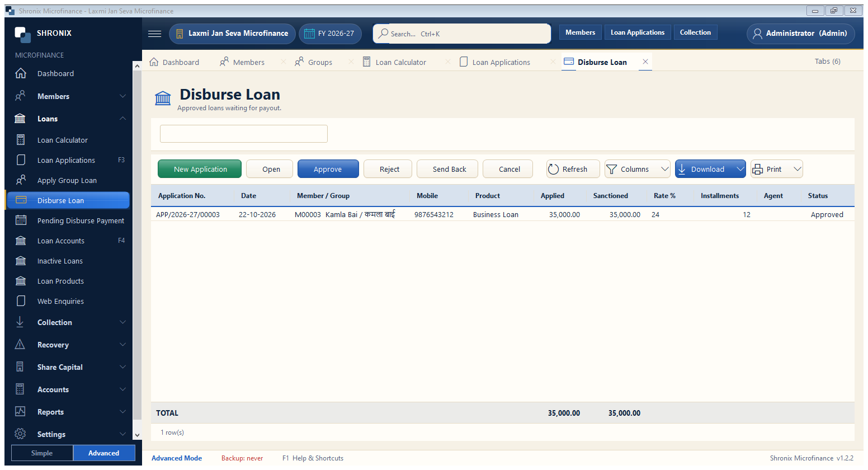Click the hamburger menu icon
The height and width of the screenshot is (470, 868).
point(154,34)
